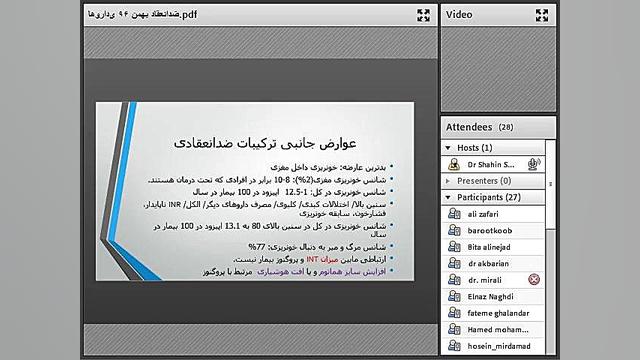Click the participant icon beside Elnaz Naghdi
Image resolution: width=640 pixels, height=360 pixels.
454,296
